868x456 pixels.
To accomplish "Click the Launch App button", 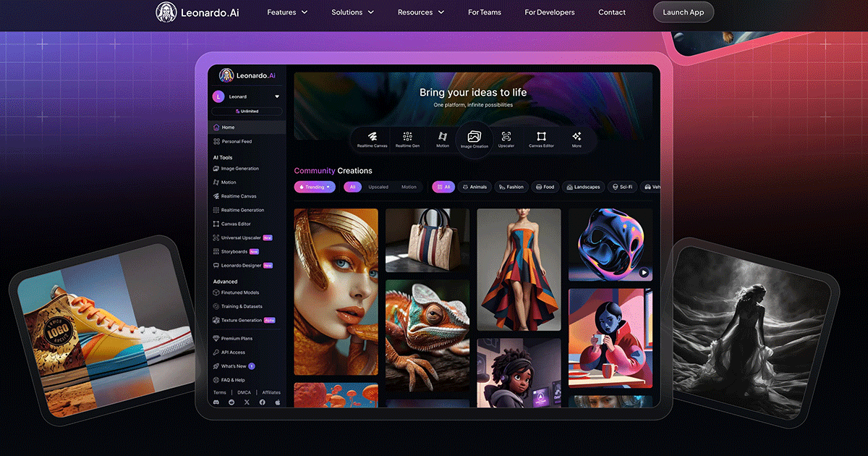I will click(x=684, y=12).
